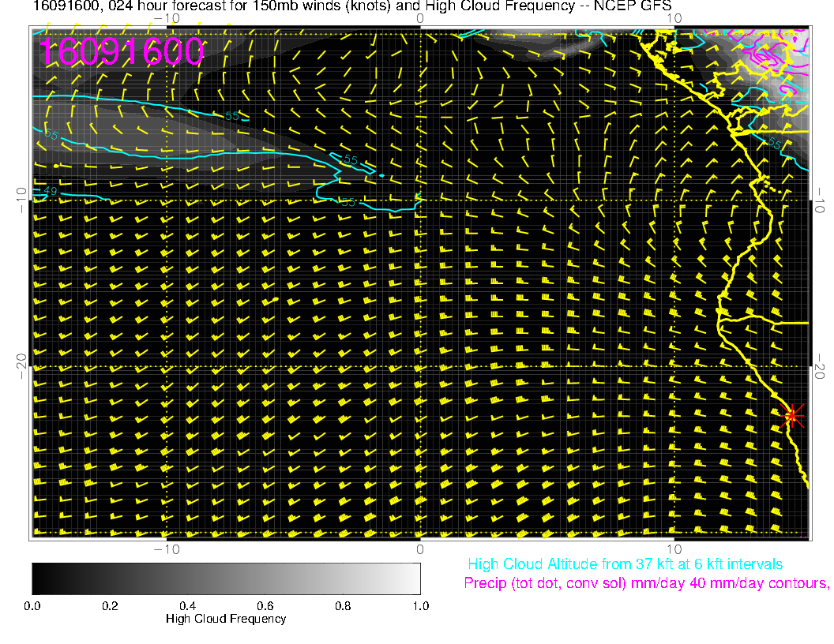This screenshot has height=644, width=834.
Task: Click the 0.4 tick label on the colorbar
Action: [x=187, y=606]
